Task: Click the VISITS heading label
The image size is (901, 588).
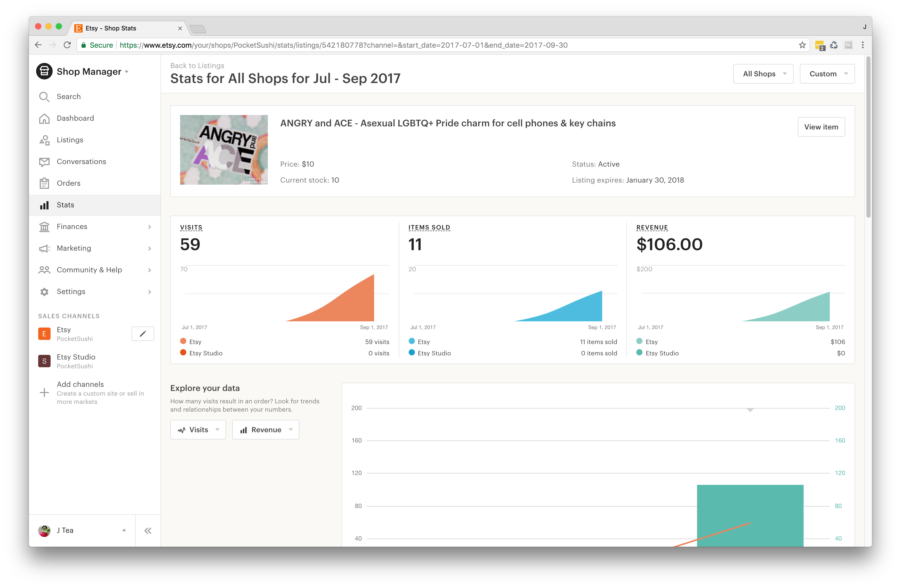Action: click(191, 227)
